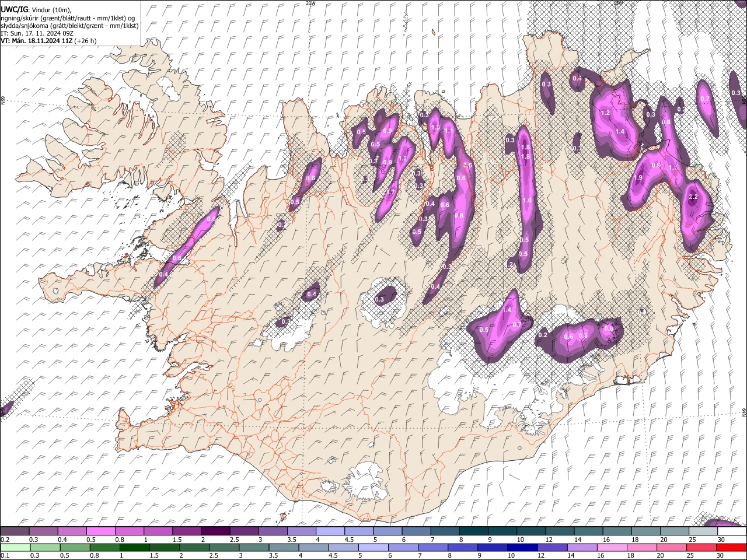Click the dark teal swatch between 8 and 9
This screenshot has height=560, width=747.
pyautogui.click(x=473, y=531)
